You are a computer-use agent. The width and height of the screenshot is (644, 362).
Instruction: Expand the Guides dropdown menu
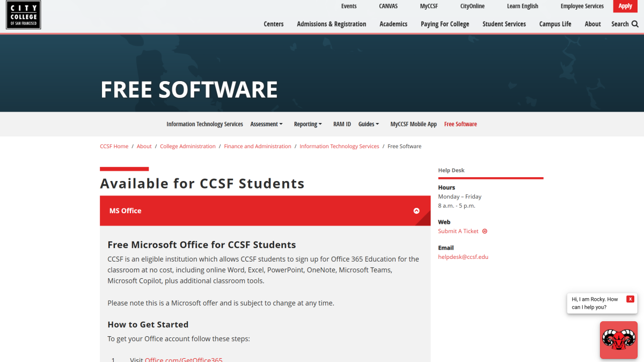[369, 124]
